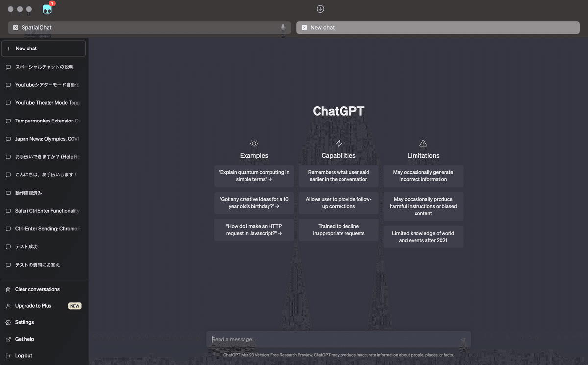588x365 pixels.
Task: Open Safari CtrlEnter Functionality conversation
Action: click(x=44, y=211)
